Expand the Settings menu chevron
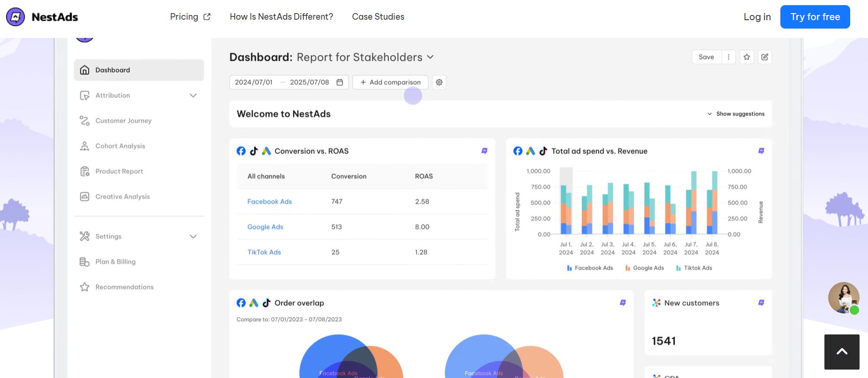This screenshot has height=378, width=868. (193, 237)
